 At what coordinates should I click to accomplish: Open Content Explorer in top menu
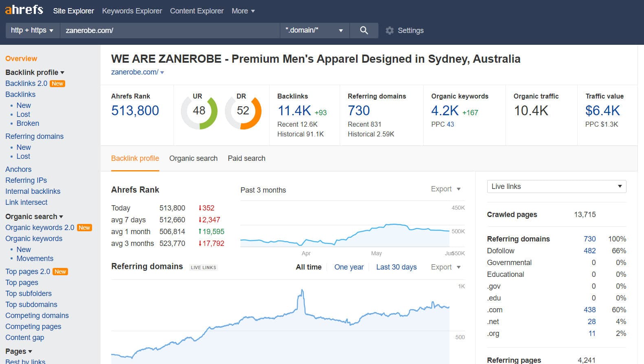coord(197,11)
